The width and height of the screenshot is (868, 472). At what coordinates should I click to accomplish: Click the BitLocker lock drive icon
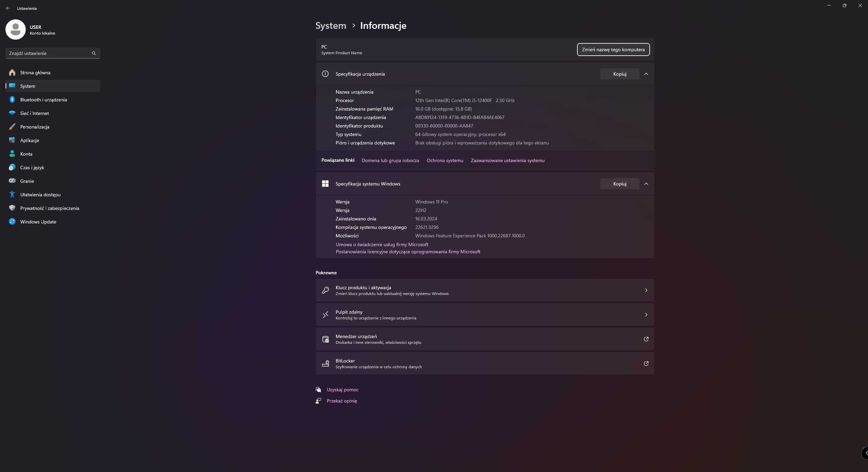click(x=325, y=363)
